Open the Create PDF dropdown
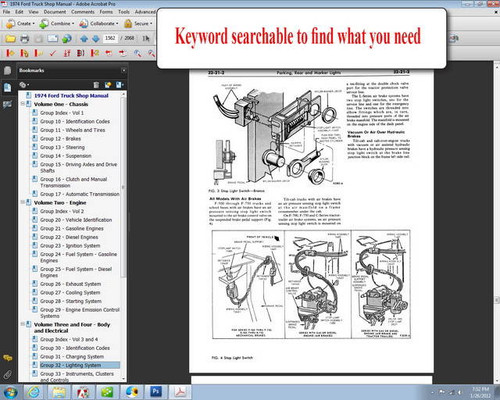500x400 pixels. click(20, 24)
